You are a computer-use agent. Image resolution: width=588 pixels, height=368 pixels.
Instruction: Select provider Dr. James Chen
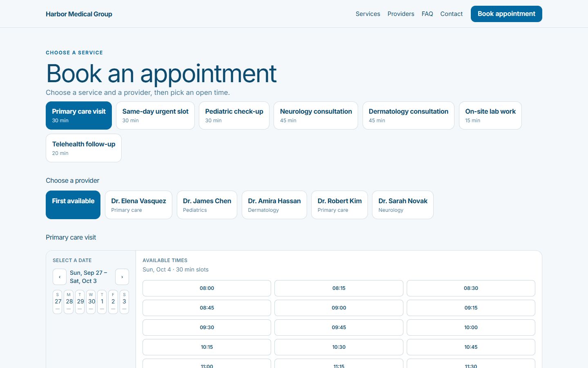point(207,205)
